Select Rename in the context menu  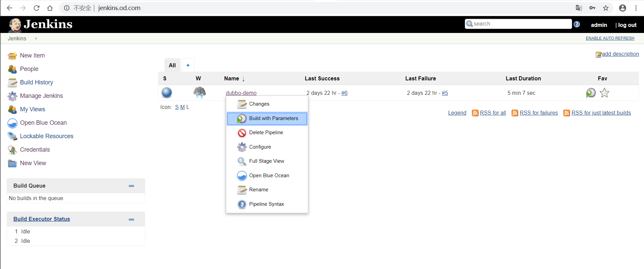pos(267,190)
